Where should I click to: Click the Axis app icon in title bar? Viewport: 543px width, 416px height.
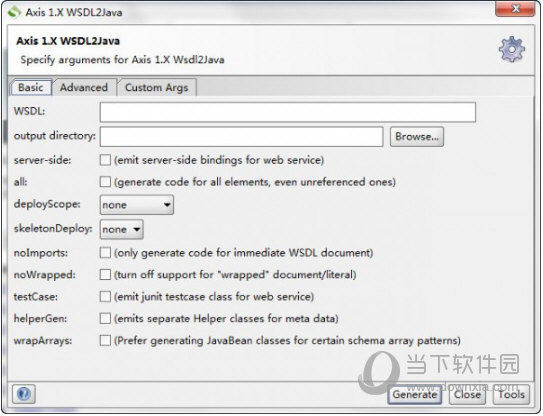click(15, 12)
